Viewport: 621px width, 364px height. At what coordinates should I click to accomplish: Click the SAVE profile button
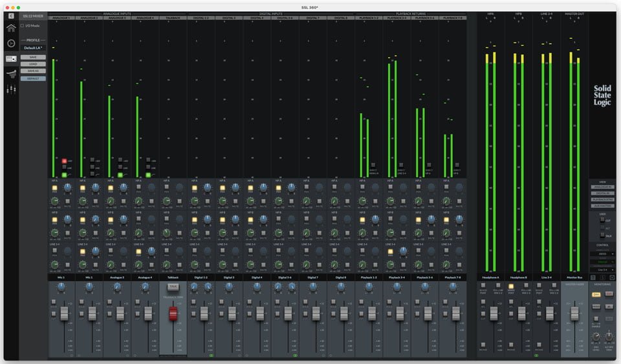pos(33,58)
